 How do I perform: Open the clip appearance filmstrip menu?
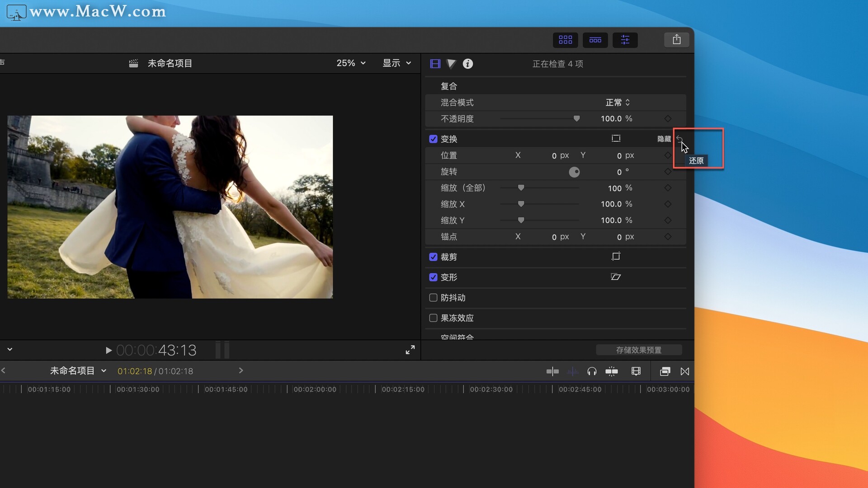pyautogui.click(x=636, y=371)
